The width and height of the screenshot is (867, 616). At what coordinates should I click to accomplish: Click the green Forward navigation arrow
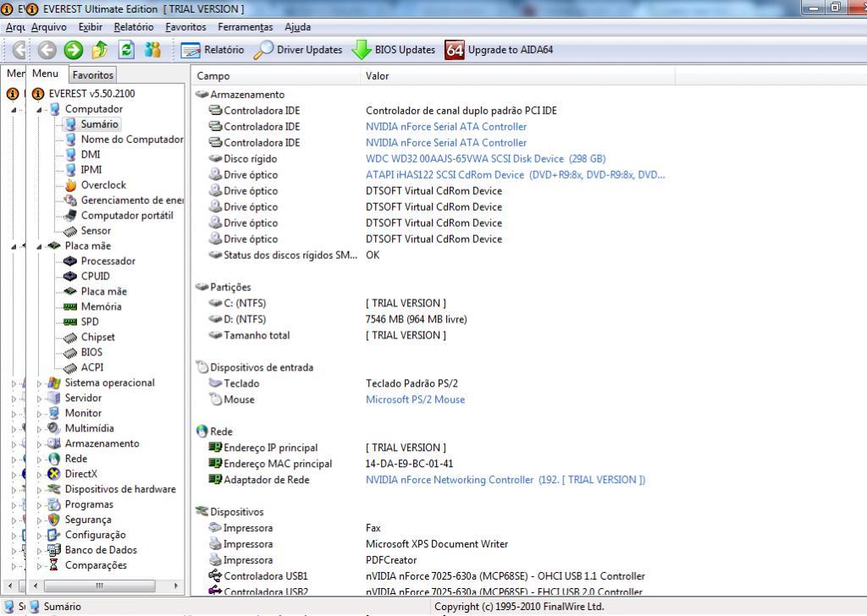pyautogui.click(x=73, y=50)
